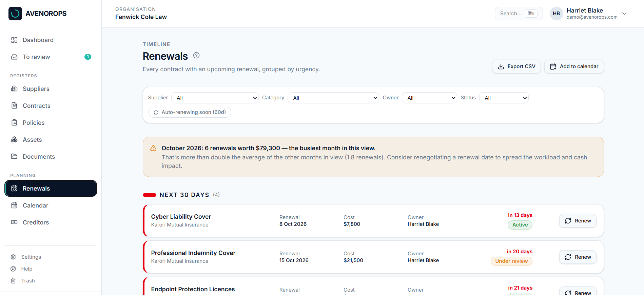
Task: Renew the Cyber Liability Cover contract
Action: [578, 221]
